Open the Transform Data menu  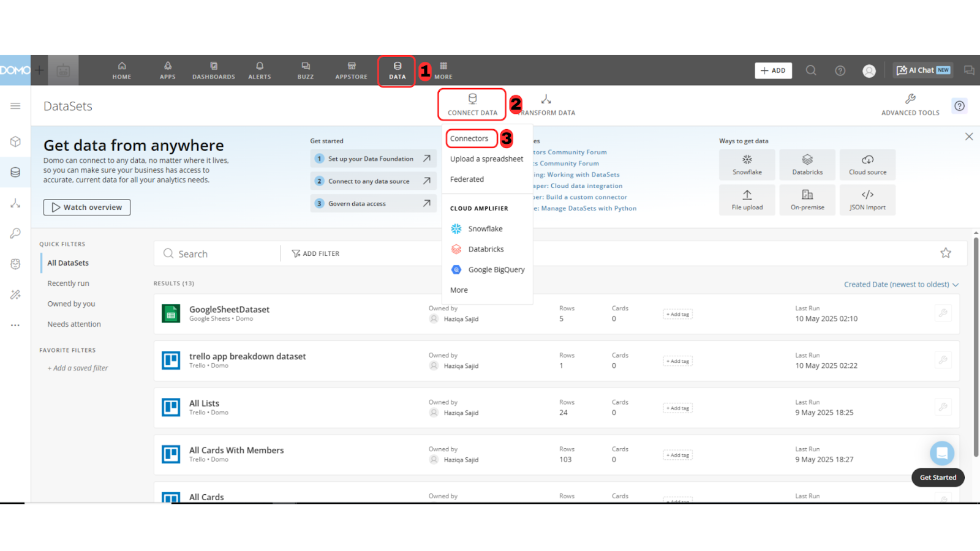pyautogui.click(x=546, y=104)
